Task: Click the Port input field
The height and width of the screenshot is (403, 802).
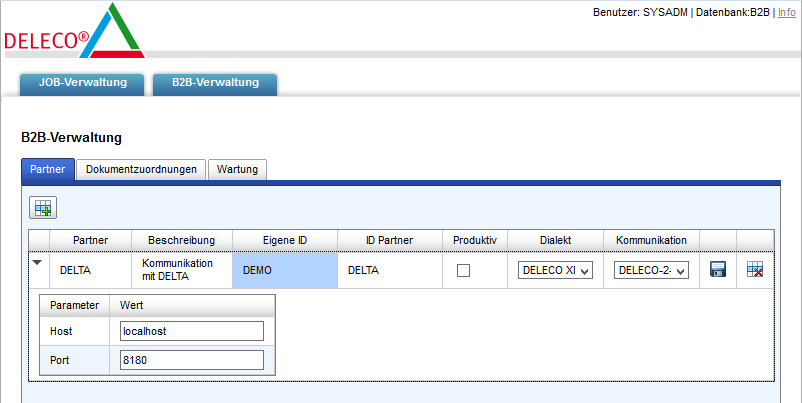Action: (x=191, y=360)
